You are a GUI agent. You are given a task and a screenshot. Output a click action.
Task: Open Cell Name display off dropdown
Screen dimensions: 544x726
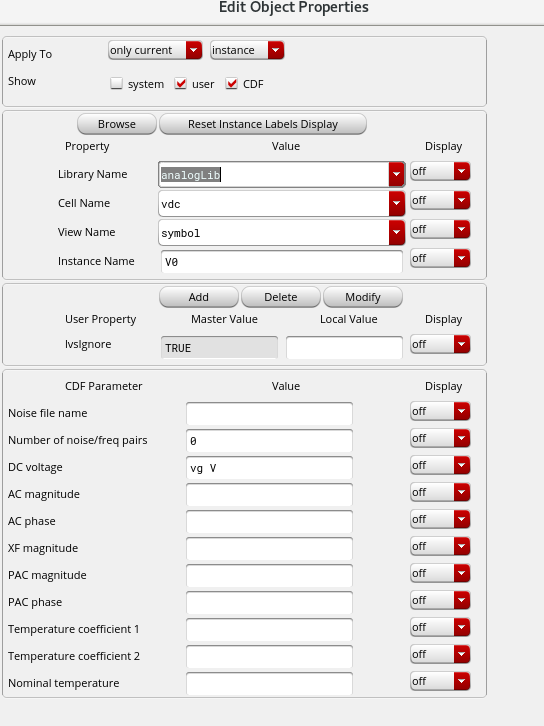click(440, 200)
